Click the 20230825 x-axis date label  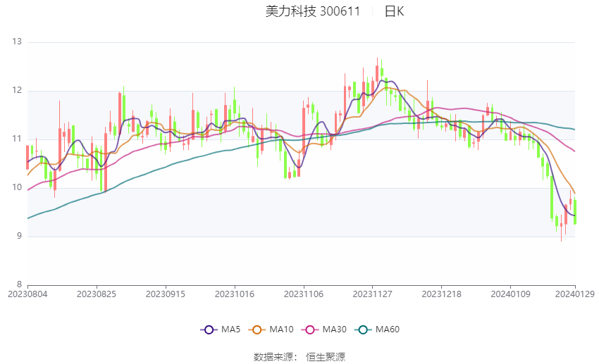tap(97, 294)
